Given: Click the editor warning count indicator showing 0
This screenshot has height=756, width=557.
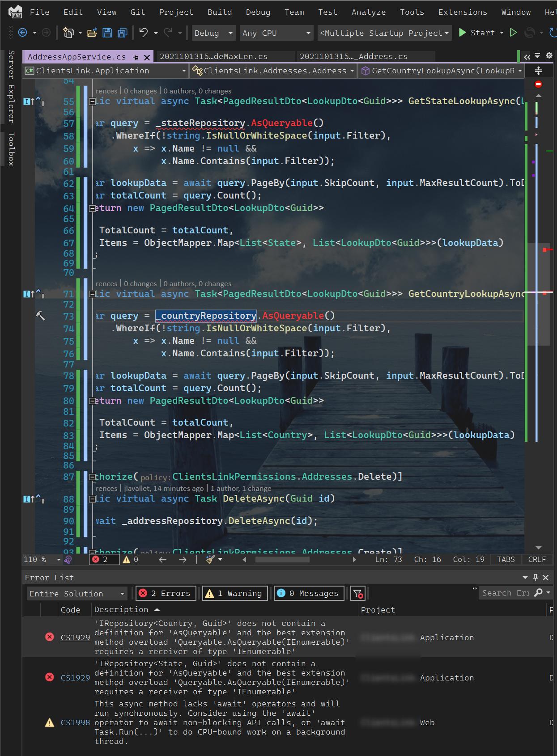Looking at the screenshot, I should [x=131, y=559].
